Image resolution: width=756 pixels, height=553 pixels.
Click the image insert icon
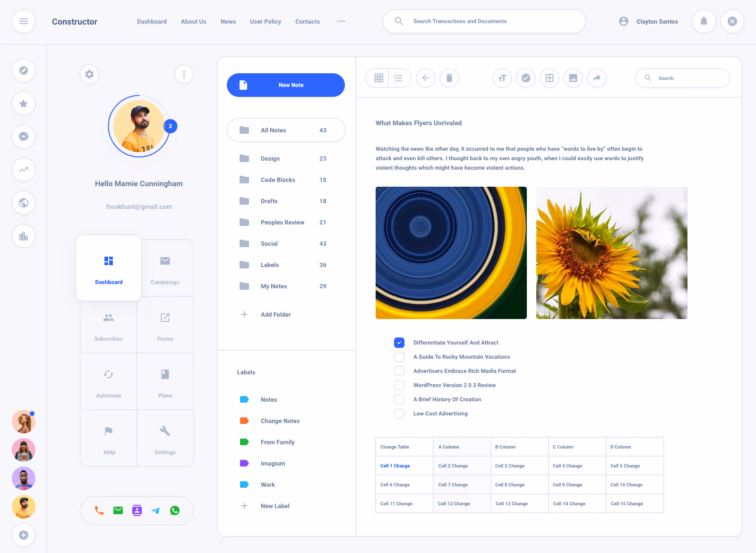[573, 78]
